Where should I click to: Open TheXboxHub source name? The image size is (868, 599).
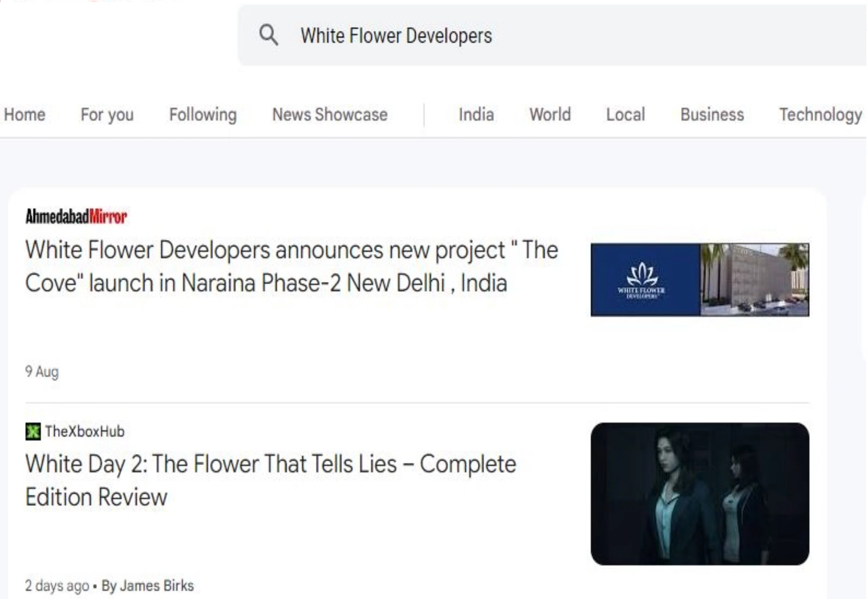pos(85,432)
